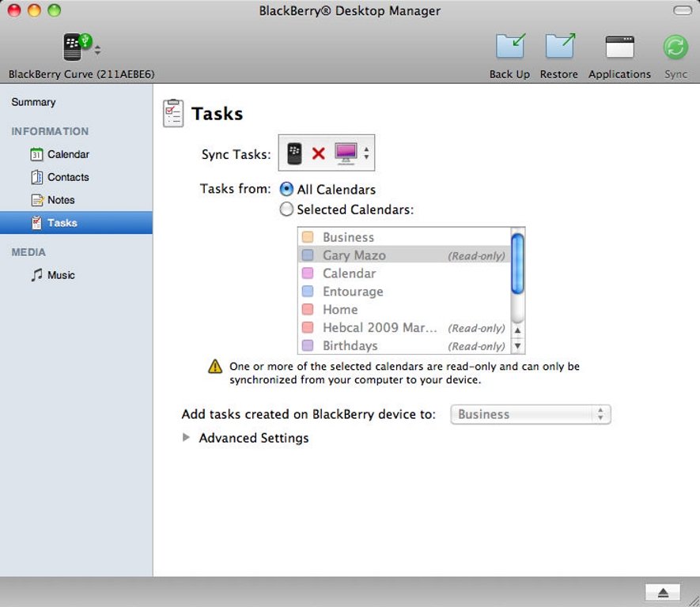Click the Gary Mazo calendar name
The image size is (700, 607).
point(354,255)
